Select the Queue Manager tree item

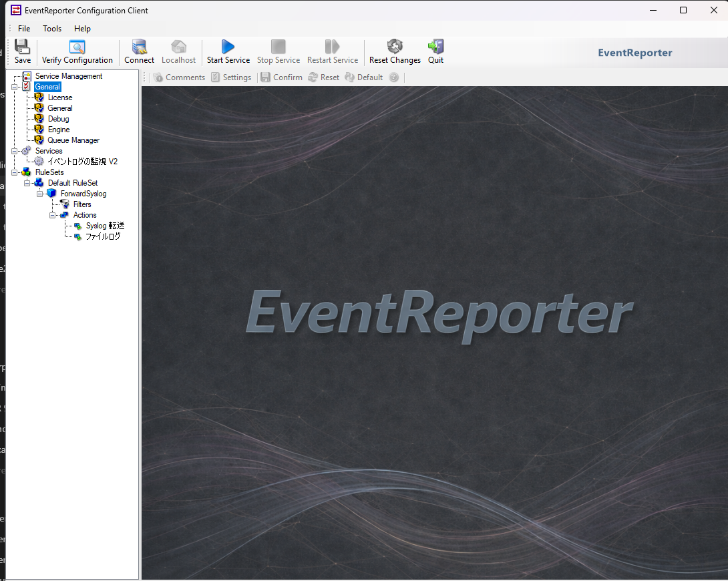(73, 140)
